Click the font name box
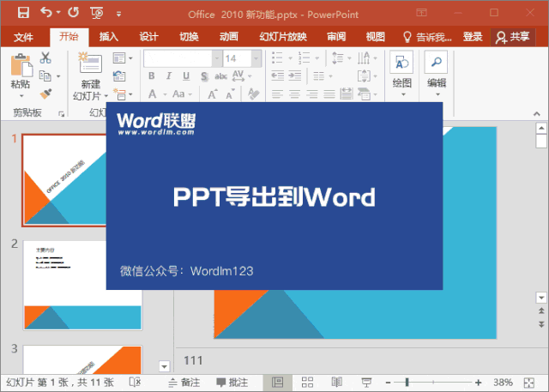This screenshot has width=549, height=392. tap(178, 58)
